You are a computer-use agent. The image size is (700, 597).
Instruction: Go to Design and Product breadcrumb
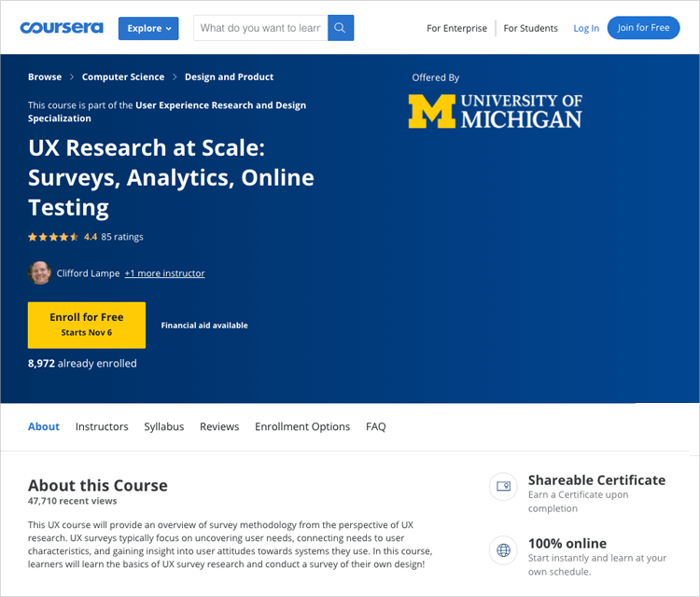tap(229, 76)
